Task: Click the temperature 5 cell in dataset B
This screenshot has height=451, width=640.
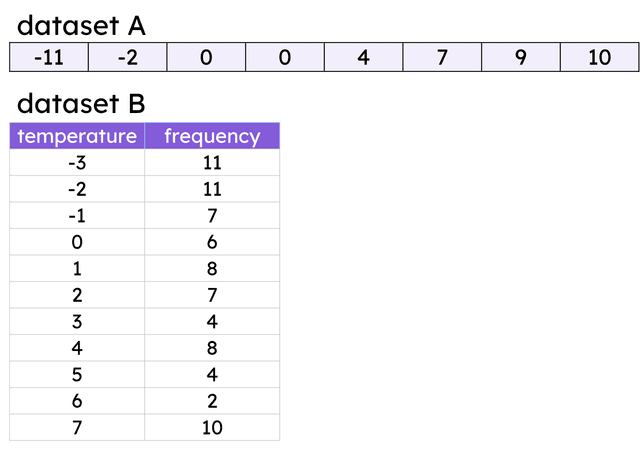Action: (77, 375)
